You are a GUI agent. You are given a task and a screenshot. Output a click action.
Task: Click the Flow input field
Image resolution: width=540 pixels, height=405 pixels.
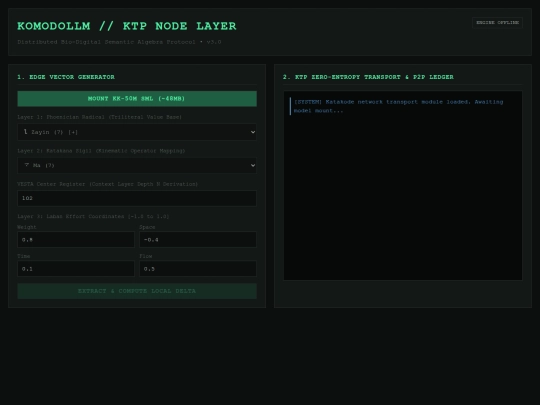198,269
